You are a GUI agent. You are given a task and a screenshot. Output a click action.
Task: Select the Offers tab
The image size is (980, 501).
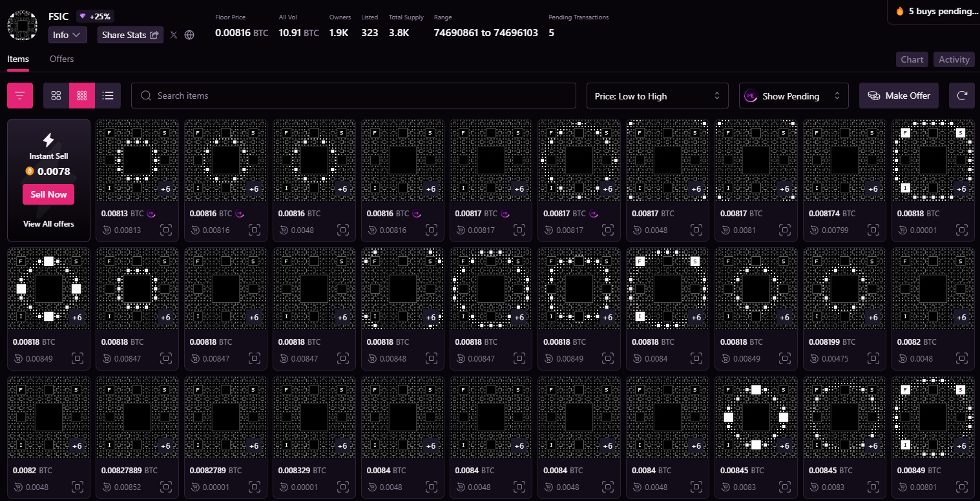click(x=61, y=59)
